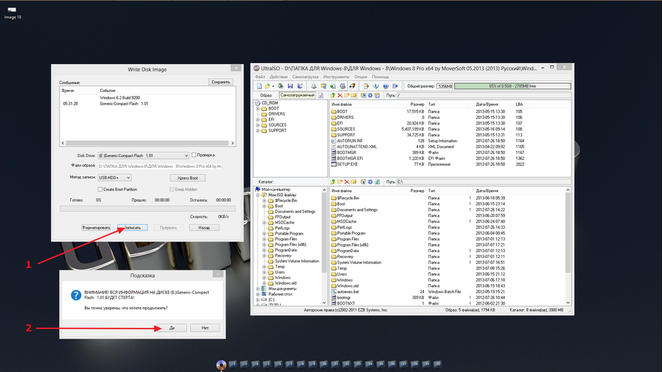Click the Open CD/DVD icon before the Save icon
Viewport: 662px width, 372px height.
pyautogui.click(x=280, y=86)
